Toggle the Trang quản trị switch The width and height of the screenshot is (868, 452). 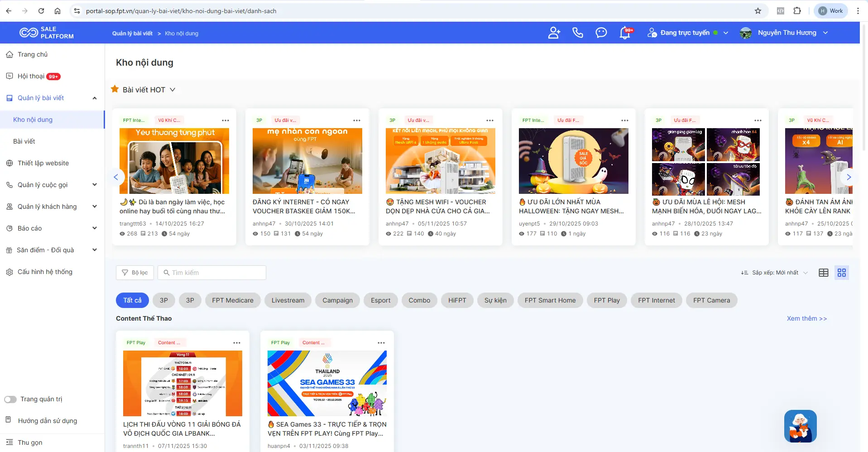click(10, 399)
